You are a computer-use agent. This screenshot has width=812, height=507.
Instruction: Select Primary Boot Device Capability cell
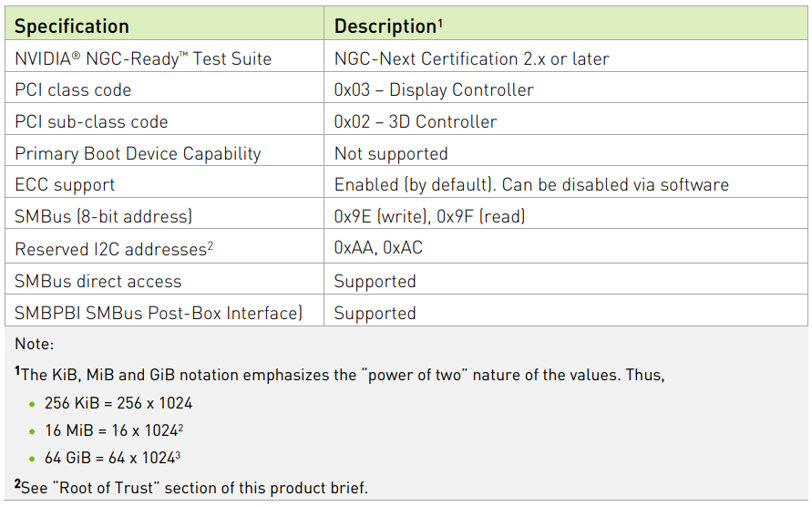164,150
